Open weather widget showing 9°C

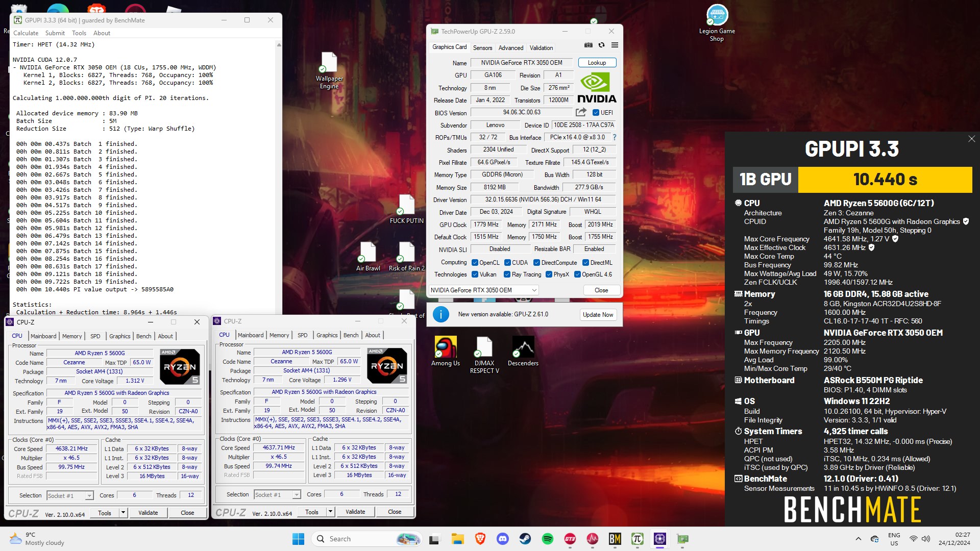38,539
